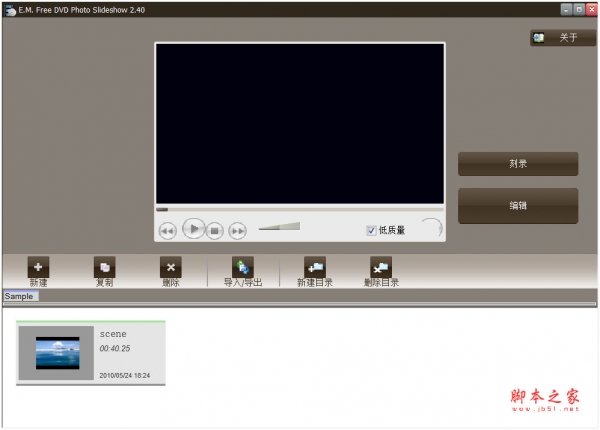Screen dimensions: 600x430
Task: Click the 删除目录 delete folder icon
Action: (381, 267)
